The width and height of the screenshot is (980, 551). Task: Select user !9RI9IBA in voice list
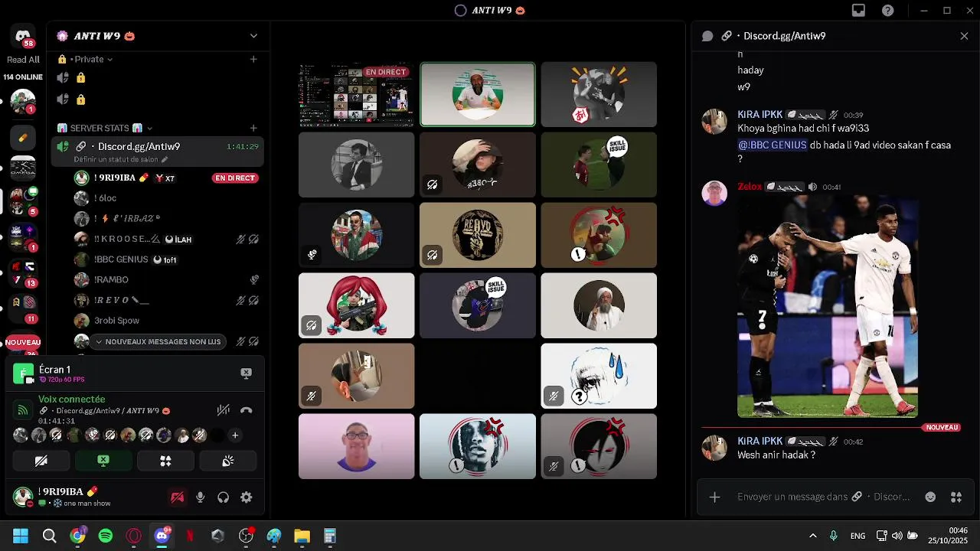(x=167, y=178)
